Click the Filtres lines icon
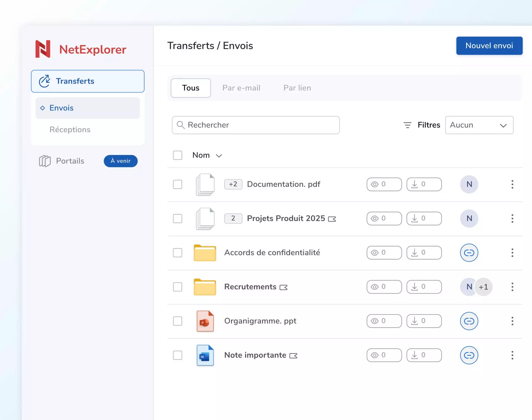Screen dimensions: 532x420 coord(407,125)
